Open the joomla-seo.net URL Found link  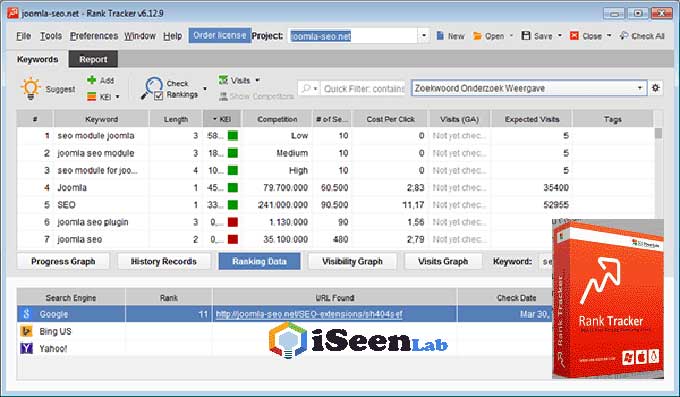click(x=309, y=314)
